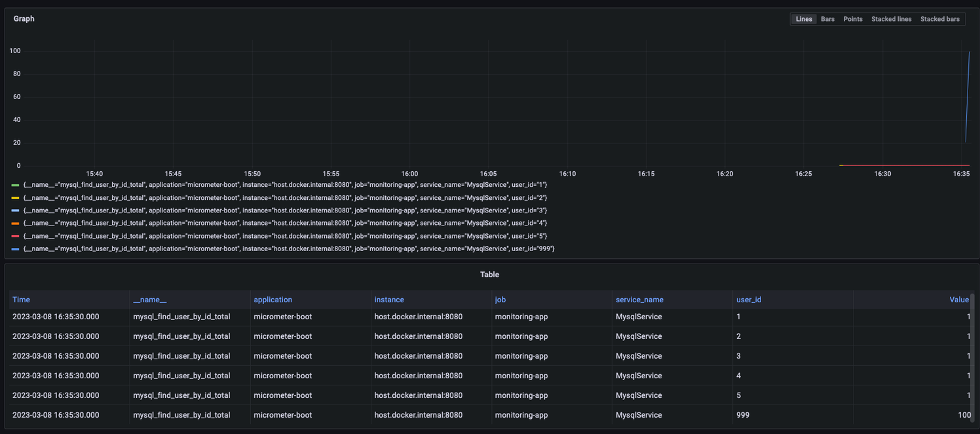Sort table by __name__ column header
The image size is (980, 434).
tap(150, 300)
